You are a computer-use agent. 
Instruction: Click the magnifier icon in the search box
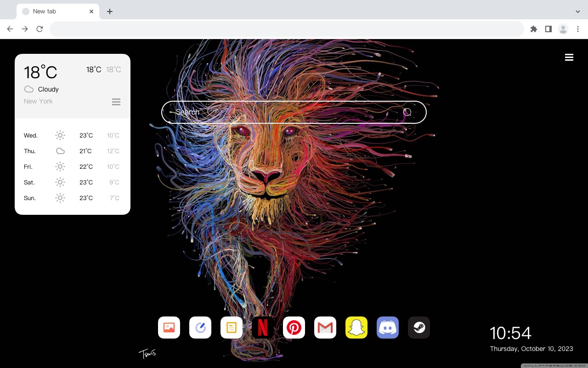pos(407,112)
